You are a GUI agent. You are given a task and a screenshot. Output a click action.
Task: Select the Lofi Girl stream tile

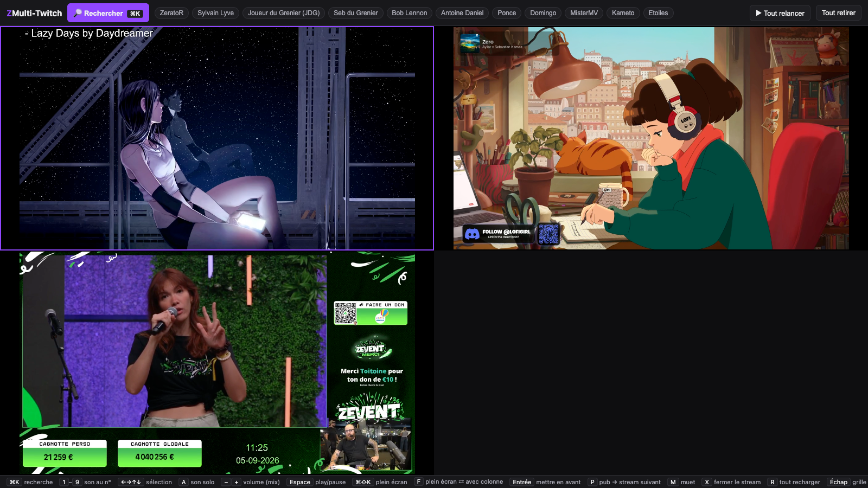[x=651, y=138]
